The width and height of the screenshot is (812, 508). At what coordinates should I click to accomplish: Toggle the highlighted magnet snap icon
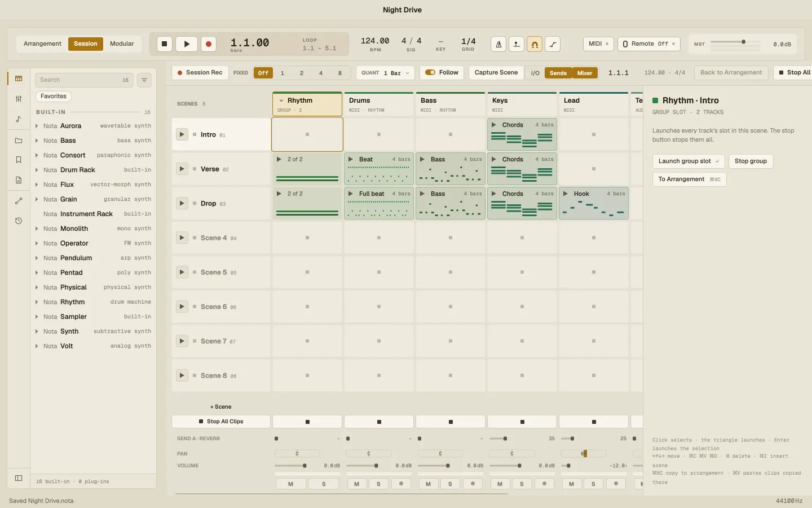point(535,44)
